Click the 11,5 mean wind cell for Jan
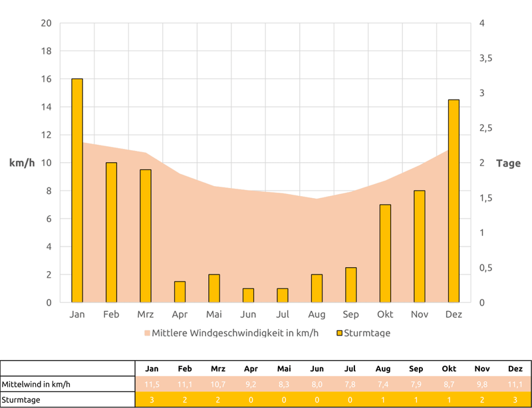 (152, 384)
